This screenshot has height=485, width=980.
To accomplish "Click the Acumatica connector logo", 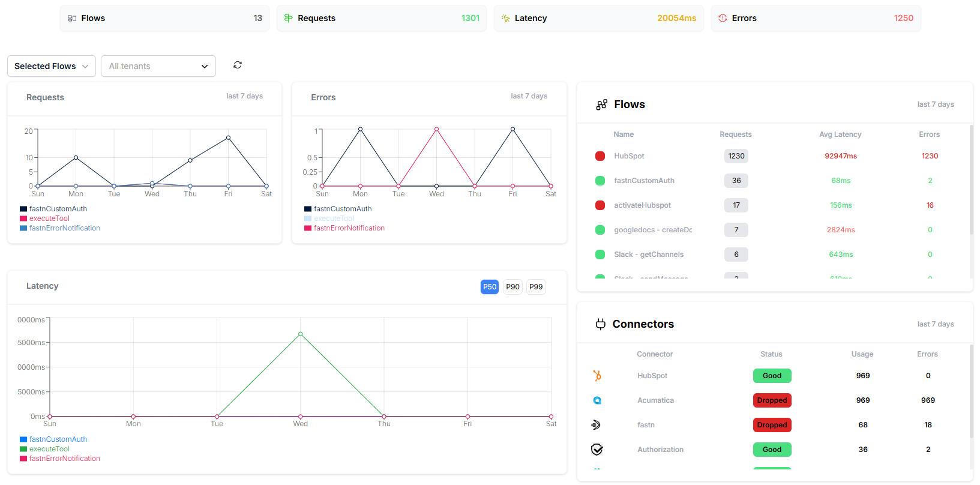I will point(597,400).
